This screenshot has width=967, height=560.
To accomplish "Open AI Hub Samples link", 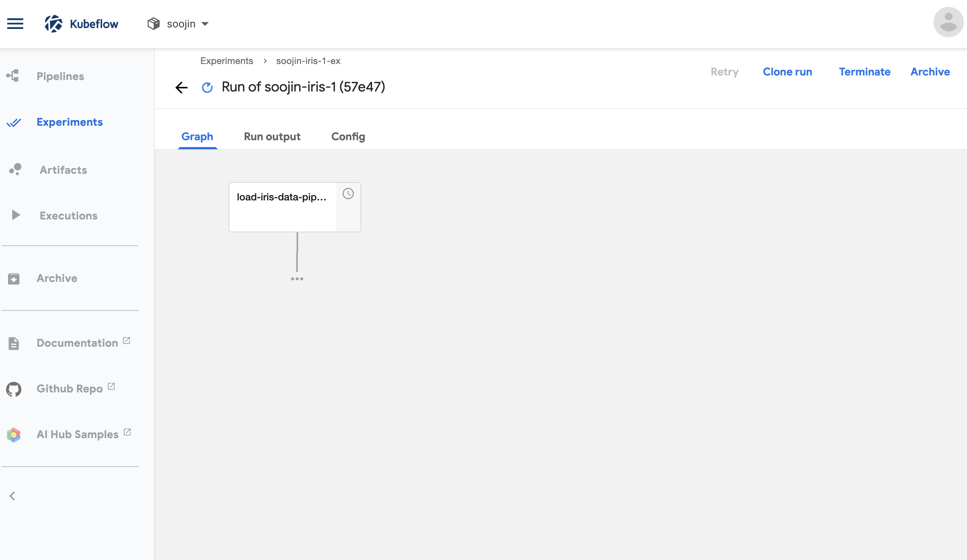I will [77, 434].
